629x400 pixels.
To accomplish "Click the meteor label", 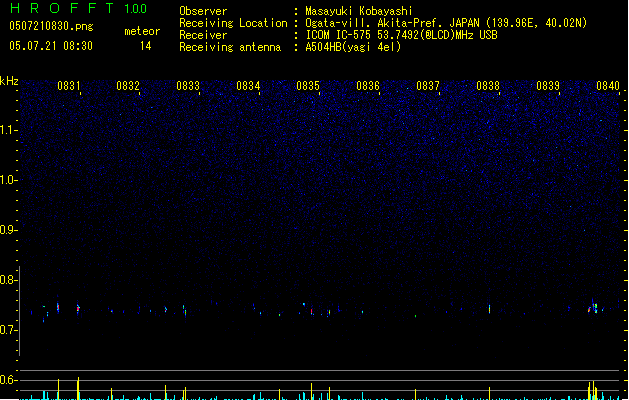I will [142, 31].
